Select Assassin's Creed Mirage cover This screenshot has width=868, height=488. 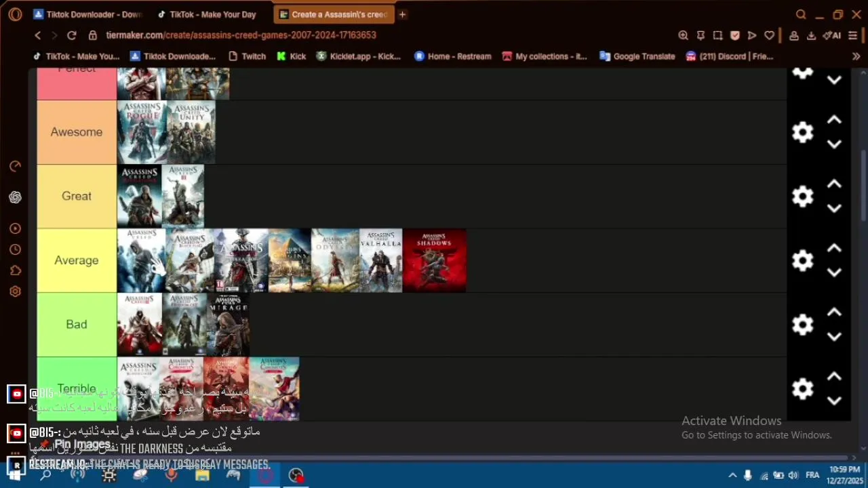(x=229, y=324)
